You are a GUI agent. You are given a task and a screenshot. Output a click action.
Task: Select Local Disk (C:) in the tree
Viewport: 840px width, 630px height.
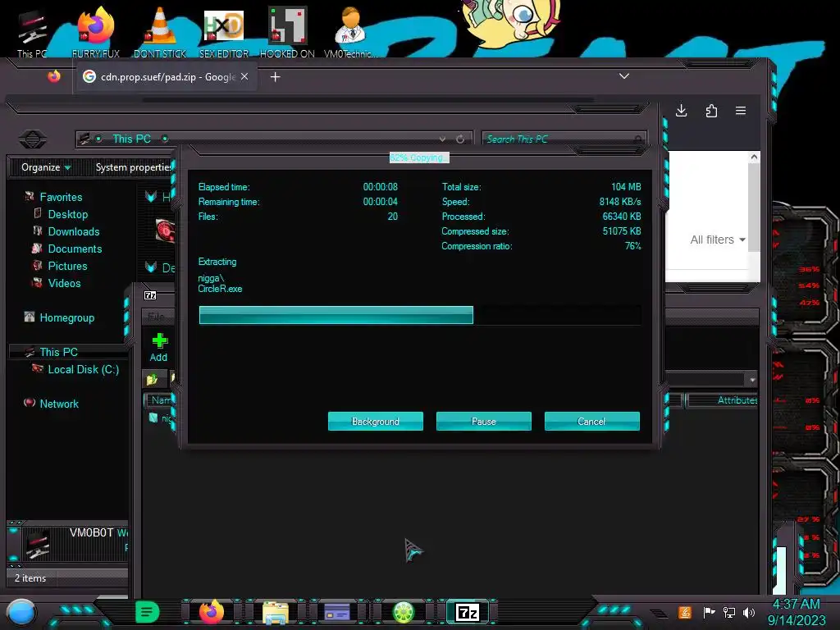tap(84, 369)
